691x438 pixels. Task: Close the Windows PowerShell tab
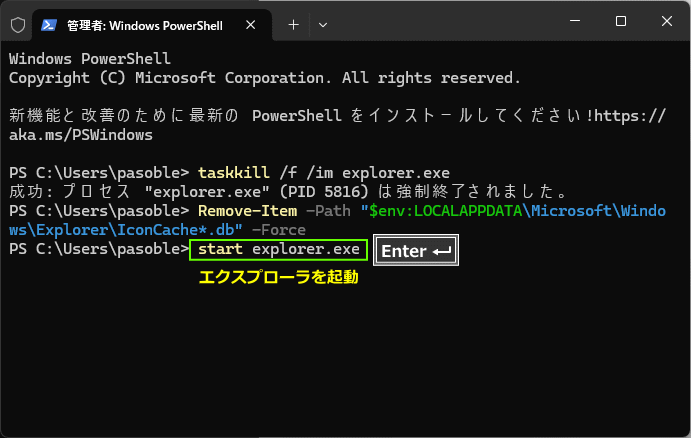pos(250,25)
